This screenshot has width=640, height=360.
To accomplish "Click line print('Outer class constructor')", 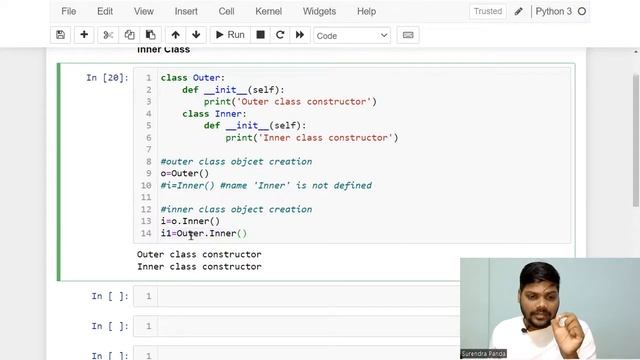I will pos(290,102).
